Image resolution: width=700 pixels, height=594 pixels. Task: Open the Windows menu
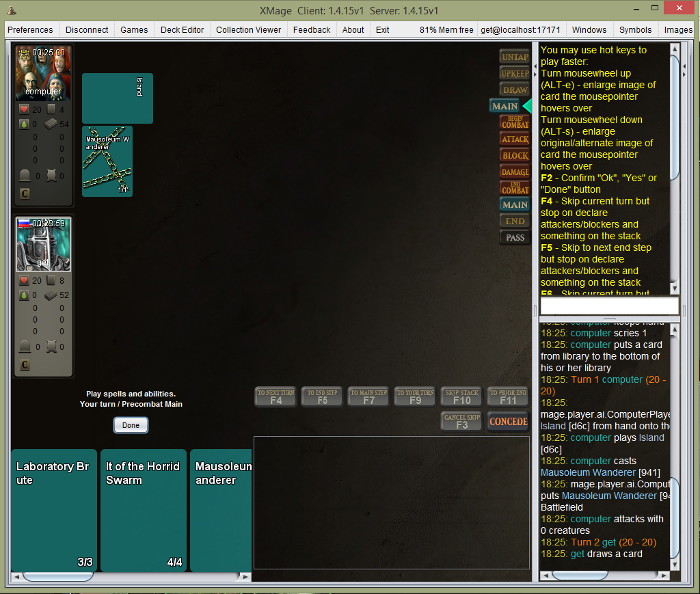[x=589, y=30]
